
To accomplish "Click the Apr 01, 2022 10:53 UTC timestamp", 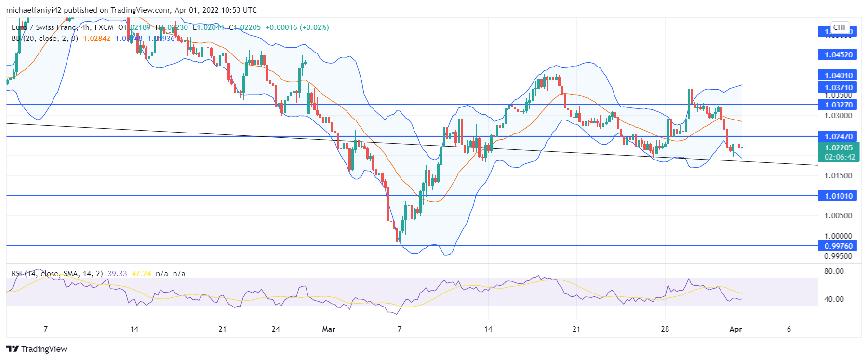I will pyautogui.click(x=215, y=10).
